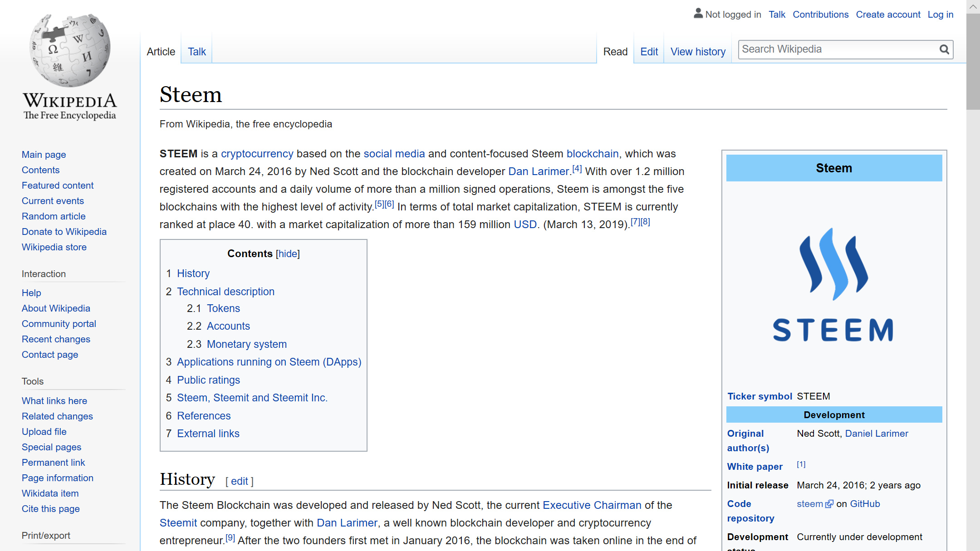Viewport: 980px width, 551px height.
Task: Get the Permanent link
Action: click(x=53, y=463)
